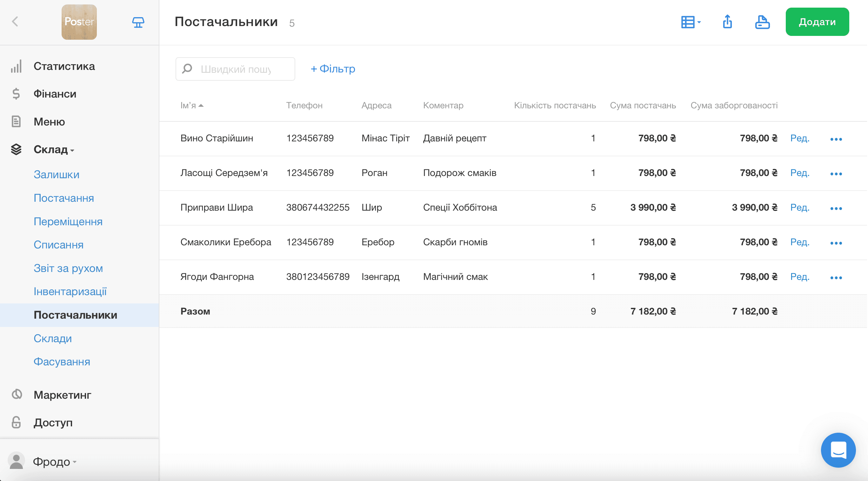This screenshot has height=481, width=868.
Task: Navigate to Інвентаризації in sidebar
Action: tap(70, 292)
